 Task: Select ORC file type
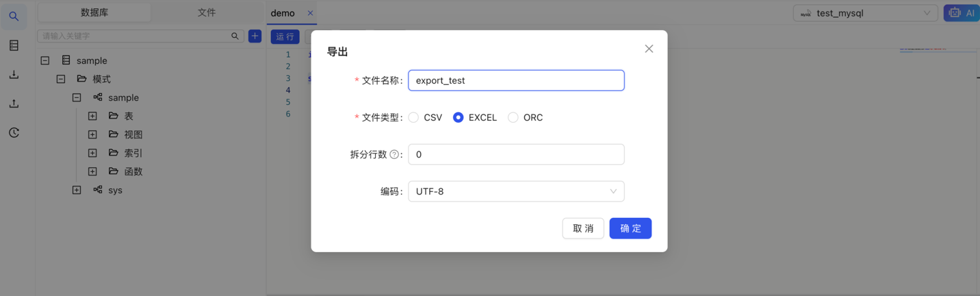tap(513, 118)
